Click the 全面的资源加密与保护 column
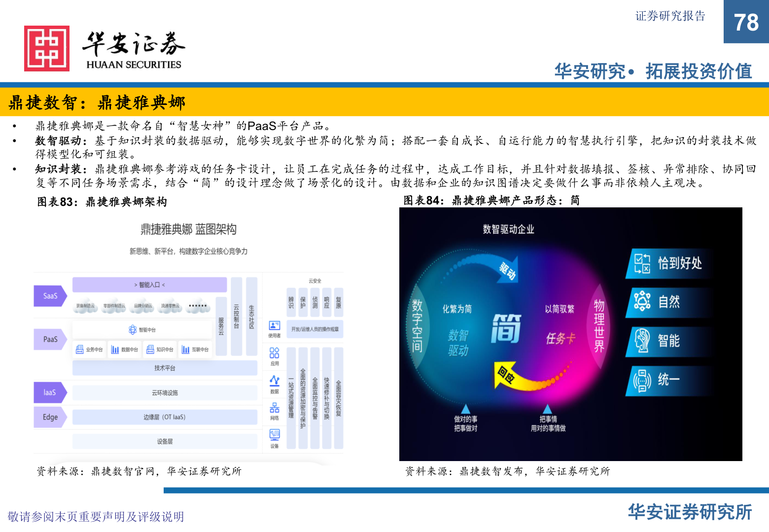The width and height of the screenshot is (769, 532). 303,398
